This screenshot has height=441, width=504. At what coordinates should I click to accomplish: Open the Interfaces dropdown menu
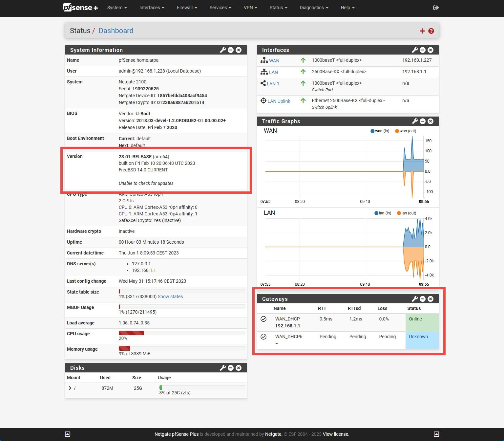152,8
